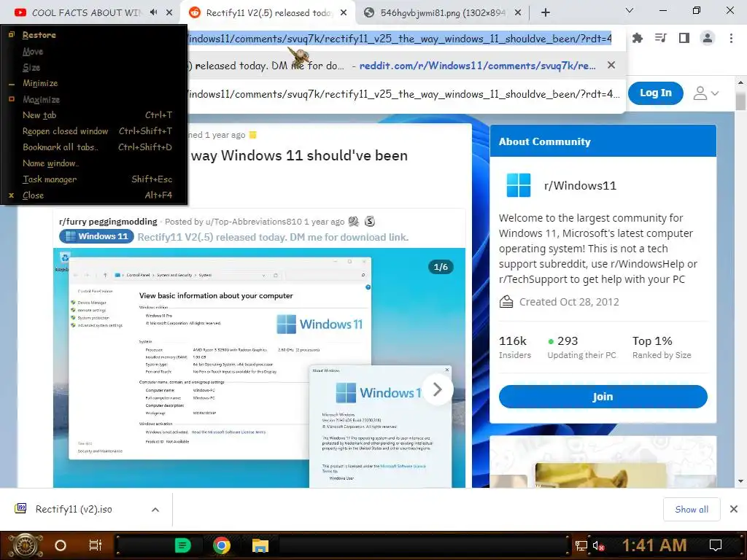Screen dimensions: 747x560
Task: Open the Chrome profile avatar
Action: 708,38
